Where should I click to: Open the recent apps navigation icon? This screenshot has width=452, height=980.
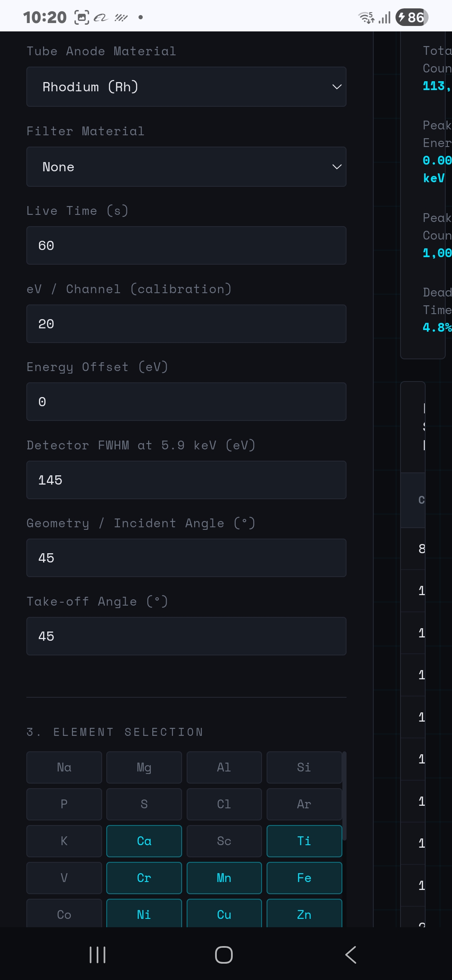[x=98, y=955]
